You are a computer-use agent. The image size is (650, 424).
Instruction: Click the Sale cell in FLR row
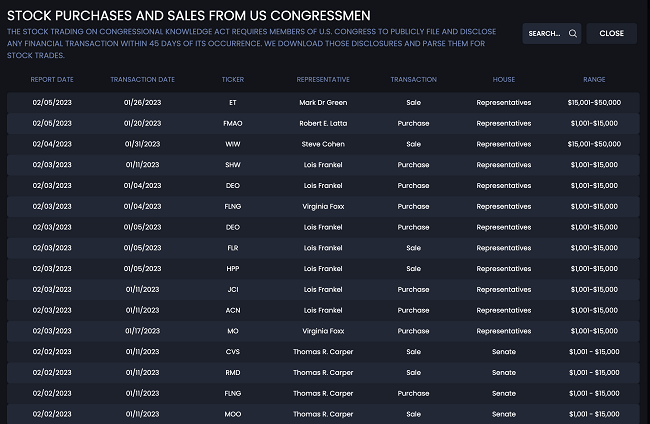coord(413,248)
